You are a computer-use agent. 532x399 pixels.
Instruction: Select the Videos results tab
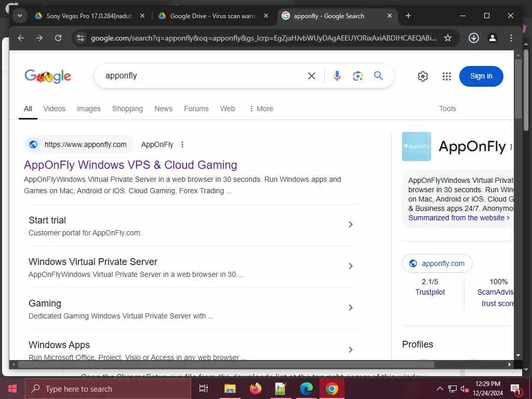54,109
